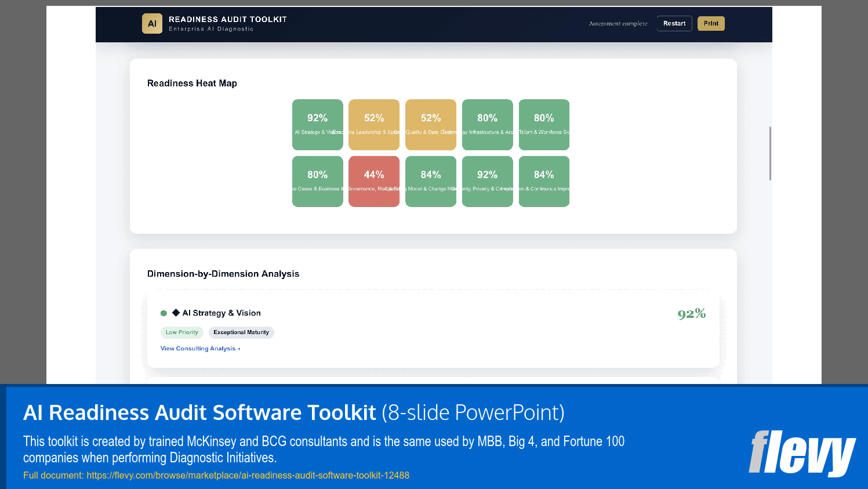The height and width of the screenshot is (489, 868).
Task: Click the green status dot beside AI Strategy
Action: [164, 313]
